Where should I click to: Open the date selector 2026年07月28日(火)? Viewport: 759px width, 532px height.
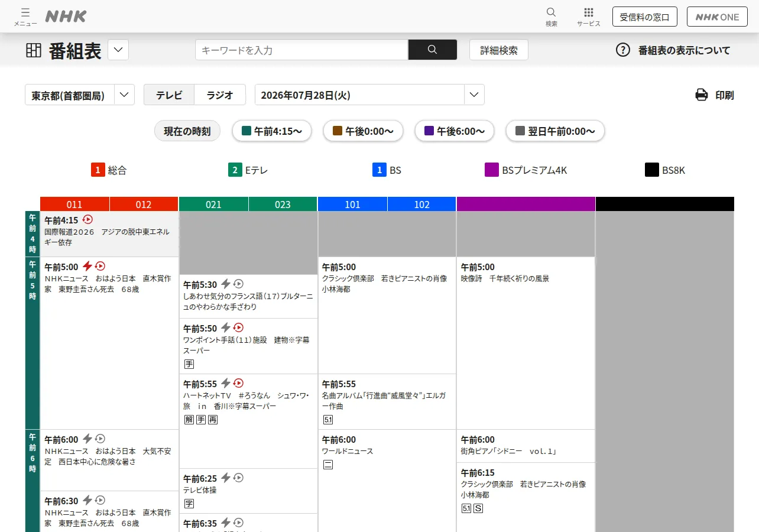pyautogui.click(x=369, y=95)
